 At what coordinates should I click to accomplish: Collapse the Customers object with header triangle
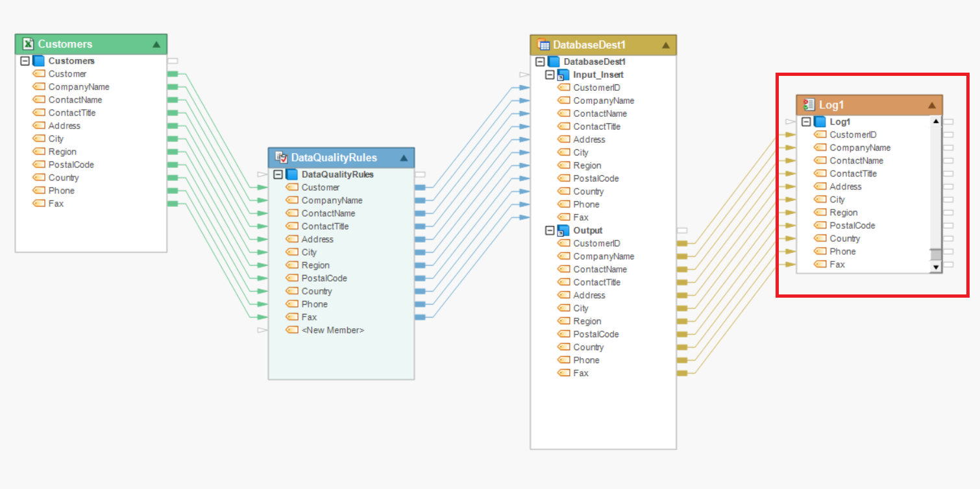[x=156, y=45]
